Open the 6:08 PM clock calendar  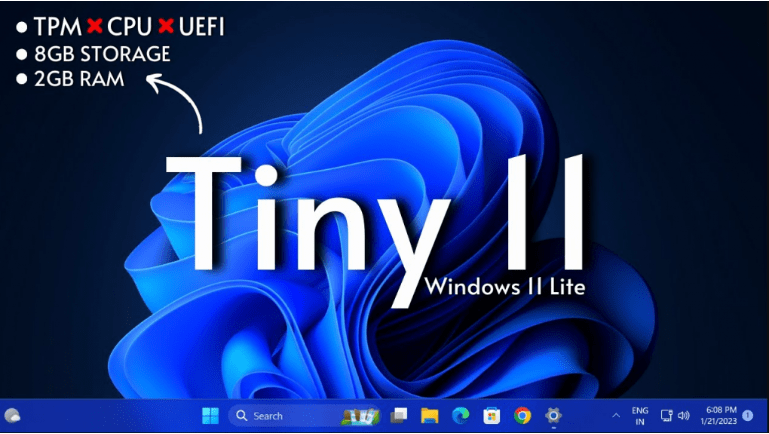tap(719, 415)
